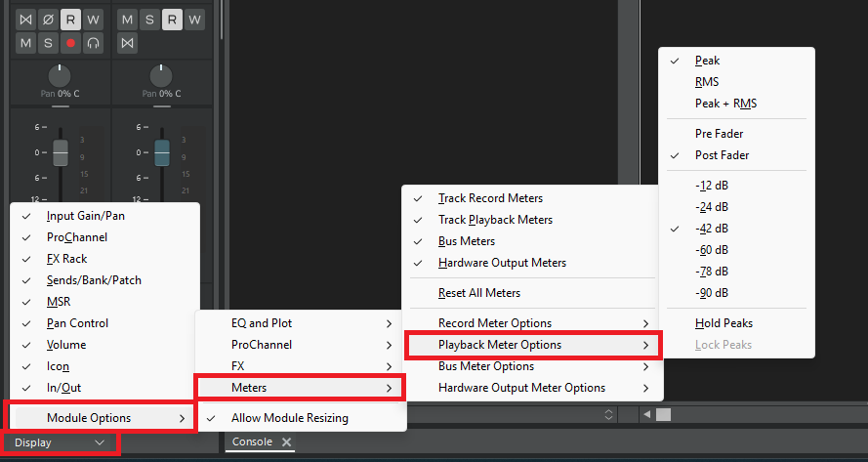Image resolution: width=868 pixels, height=462 pixels.
Task: Choose the -60 dB meter range
Action: (x=711, y=249)
